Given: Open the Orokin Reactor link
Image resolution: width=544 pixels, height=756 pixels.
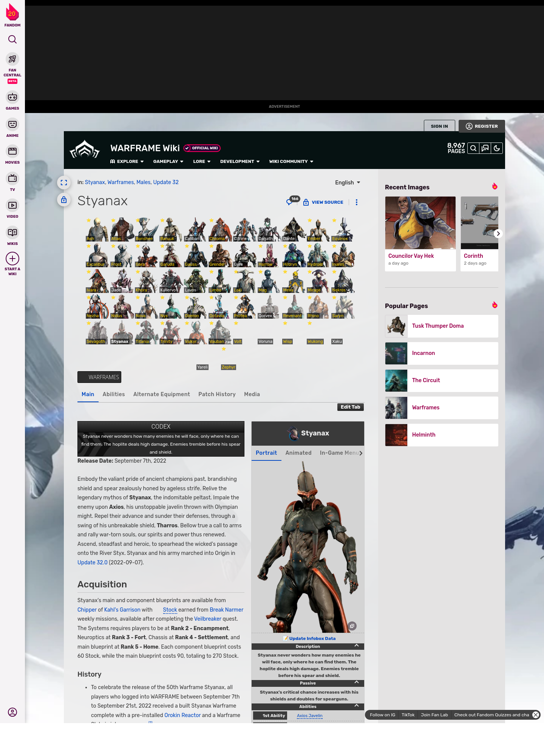Looking at the screenshot, I should click(182, 715).
